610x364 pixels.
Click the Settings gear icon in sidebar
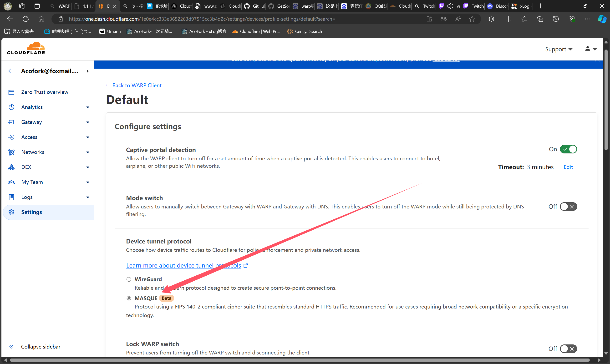click(11, 212)
